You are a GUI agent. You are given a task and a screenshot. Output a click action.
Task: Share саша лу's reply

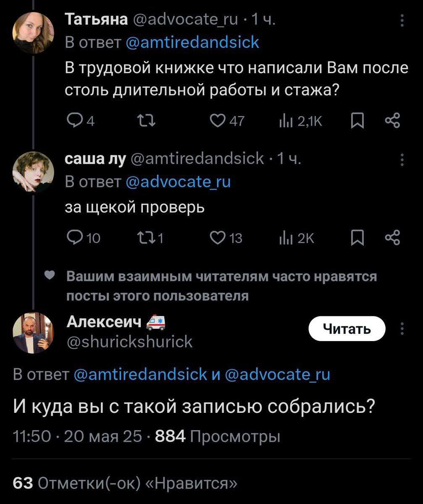click(x=394, y=238)
